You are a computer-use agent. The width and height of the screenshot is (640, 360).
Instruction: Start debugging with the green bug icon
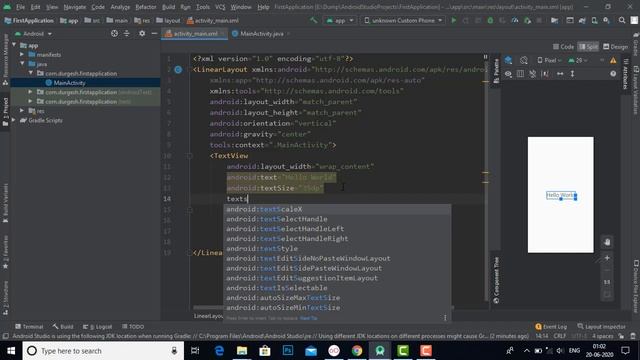(x=490, y=20)
